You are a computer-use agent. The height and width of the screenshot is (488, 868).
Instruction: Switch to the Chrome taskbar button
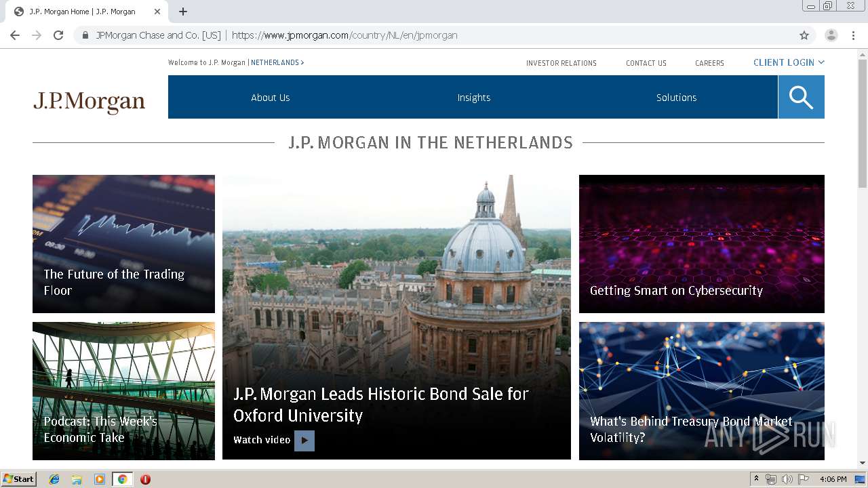[x=122, y=479]
